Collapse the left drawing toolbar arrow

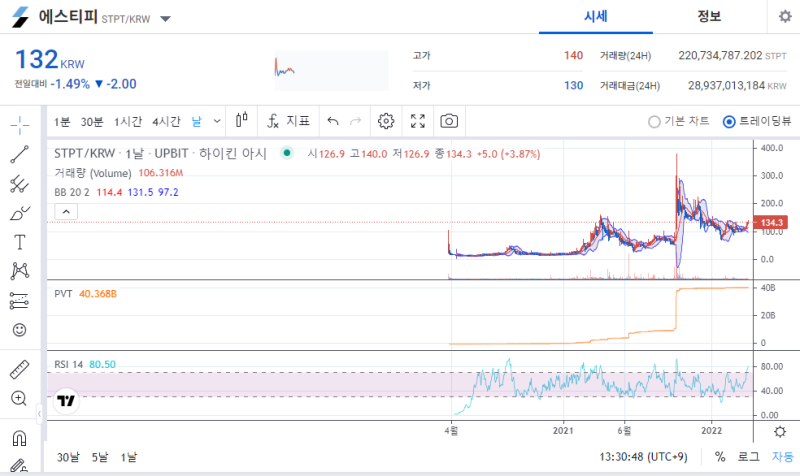coord(39,414)
